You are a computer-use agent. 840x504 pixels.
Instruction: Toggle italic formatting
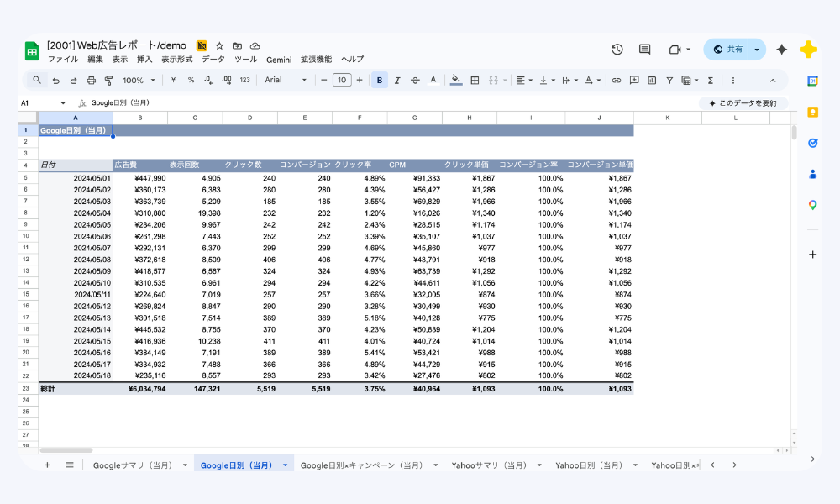click(x=397, y=81)
